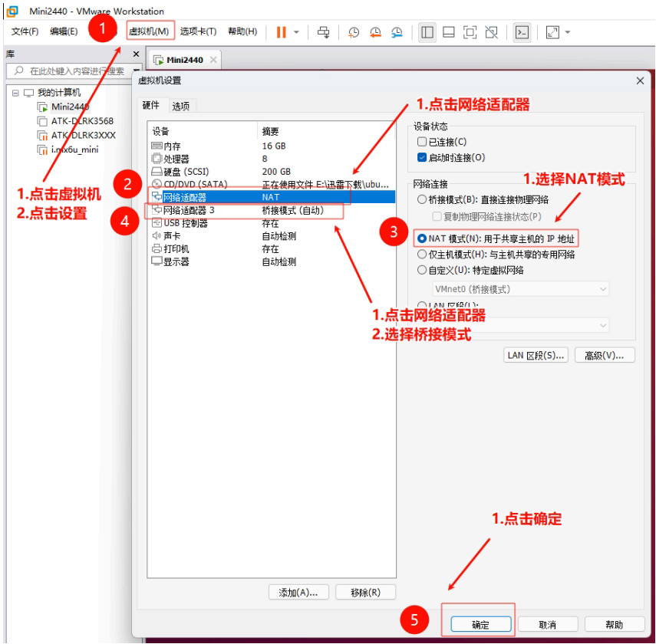Collapse the 我的计算机 tree node

pyautogui.click(x=15, y=93)
